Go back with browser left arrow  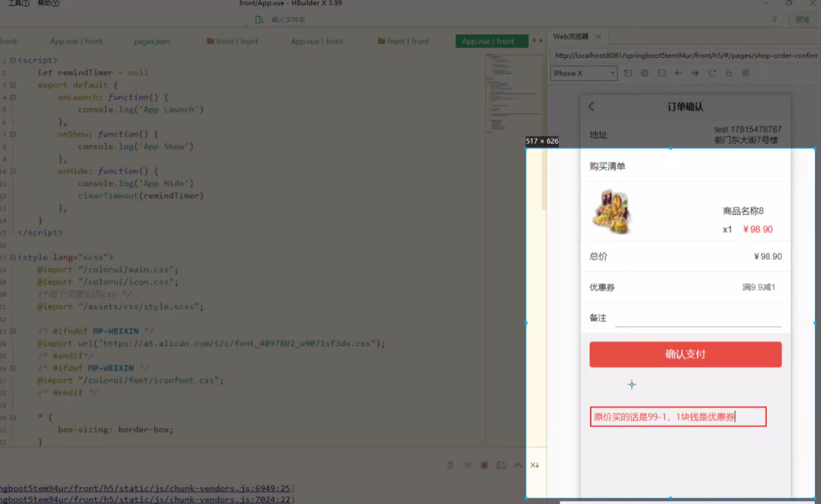678,74
